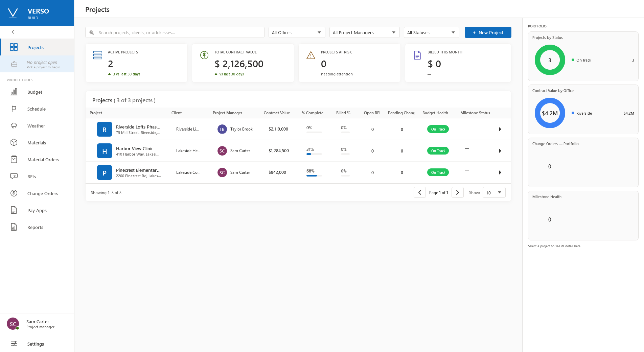The image size is (644, 352).
Task: Click the Pinecrest Elementary 'P' project icon
Action: [x=105, y=172]
